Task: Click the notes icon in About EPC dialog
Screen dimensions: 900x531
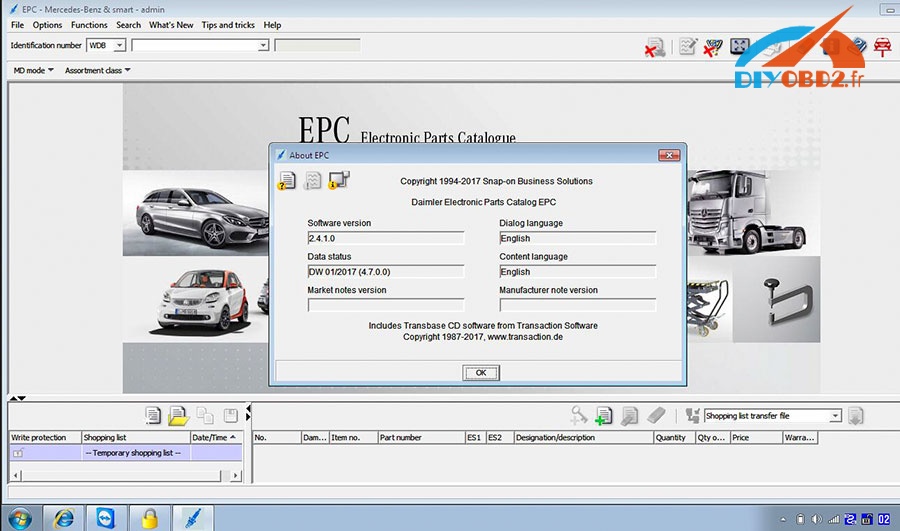Action: (312, 181)
